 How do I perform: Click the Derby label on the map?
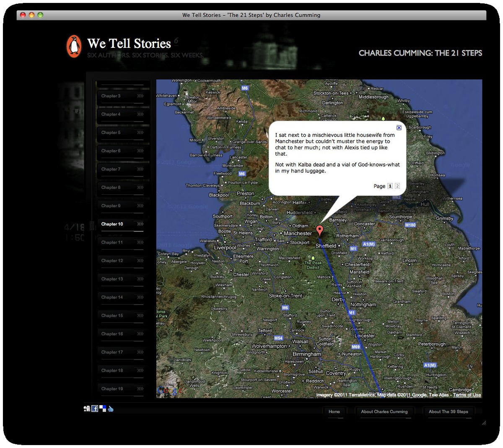pos(338,300)
